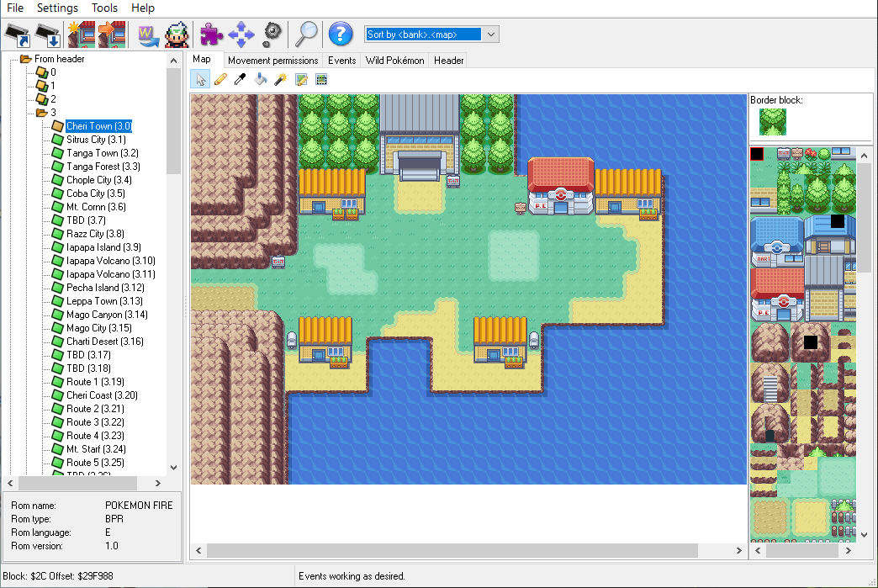Click the Border block tree tile

(773, 122)
